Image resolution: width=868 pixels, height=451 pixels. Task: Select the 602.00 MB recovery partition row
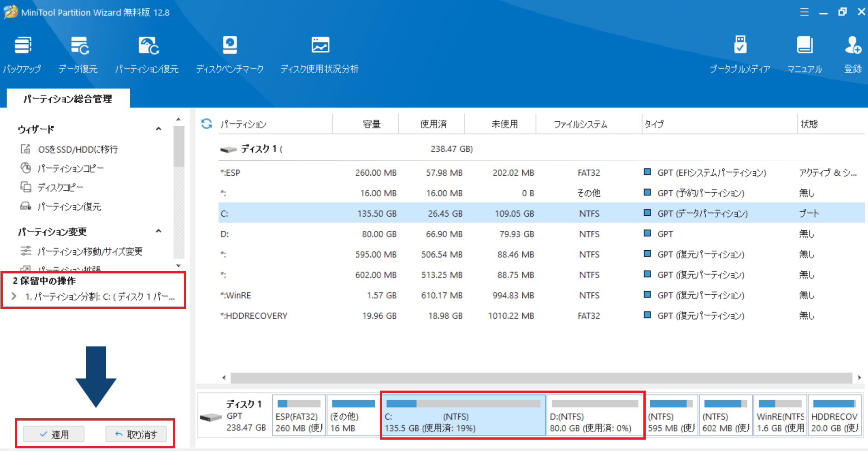click(541, 275)
